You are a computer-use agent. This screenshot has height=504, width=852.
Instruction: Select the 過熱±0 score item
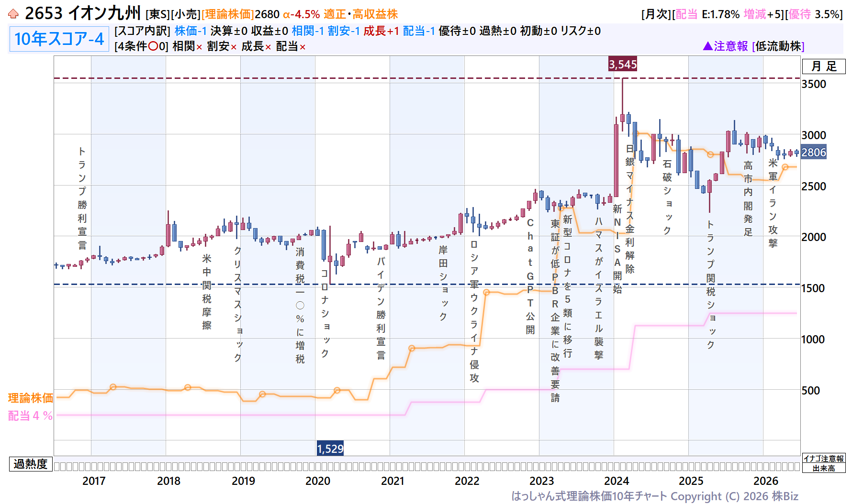[498, 31]
